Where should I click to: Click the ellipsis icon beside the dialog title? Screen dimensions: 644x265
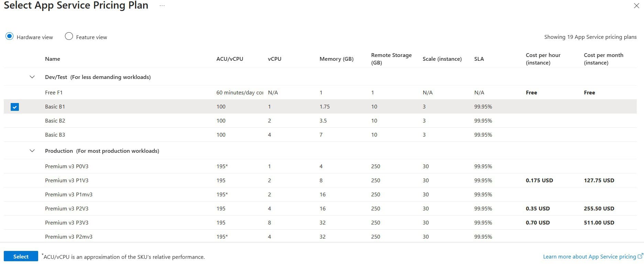[162, 5]
